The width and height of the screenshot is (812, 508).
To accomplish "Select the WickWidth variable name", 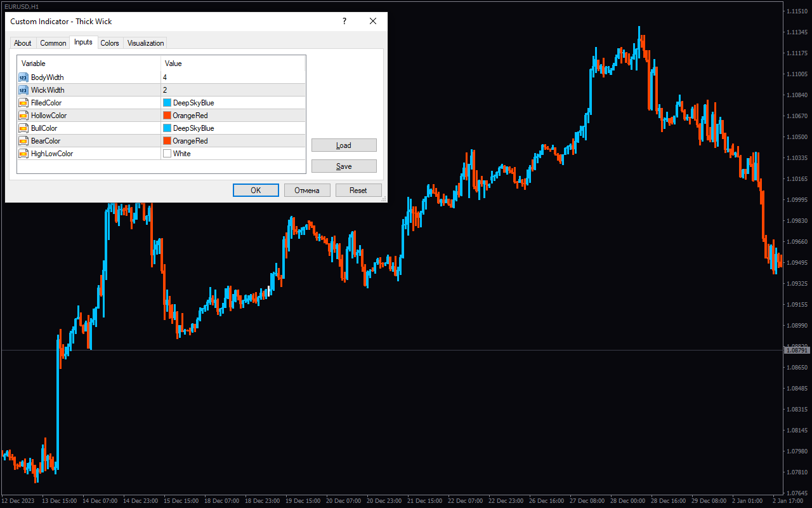I will (48, 90).
